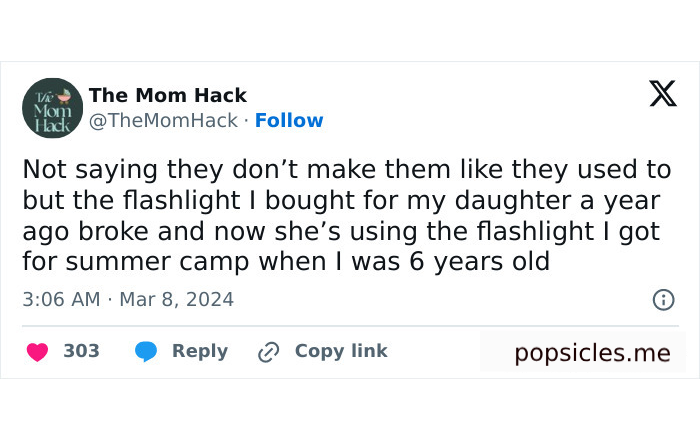700x440 pixels.
Task: Visit the @TheMomHack handle link
Action: [163, 121]
